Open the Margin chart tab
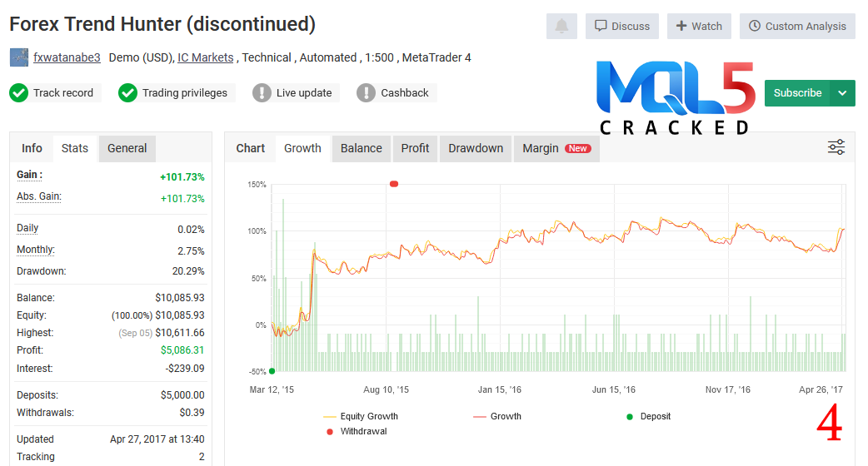868x466 pixels. pyautogui.click(x=557, y=148)
